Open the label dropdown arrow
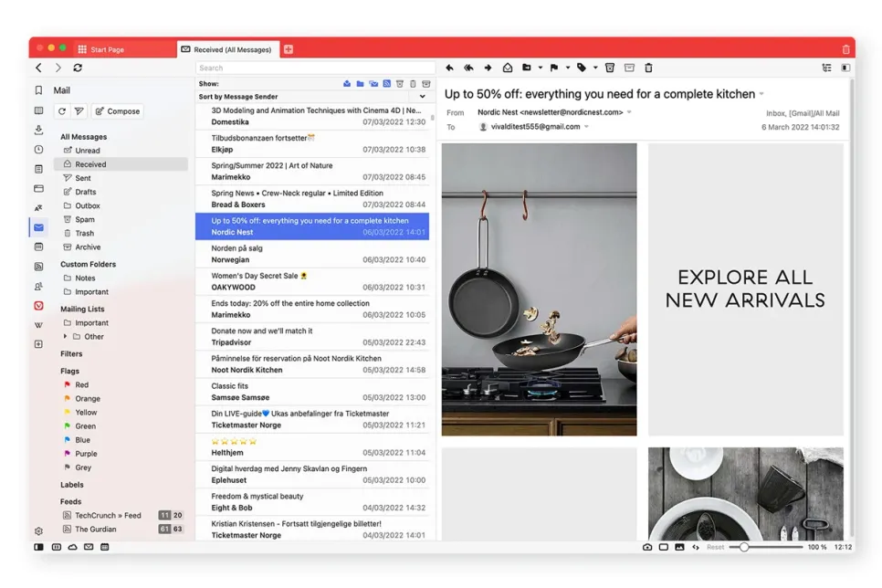Screen dimensions: 882x588 (595, 68)
